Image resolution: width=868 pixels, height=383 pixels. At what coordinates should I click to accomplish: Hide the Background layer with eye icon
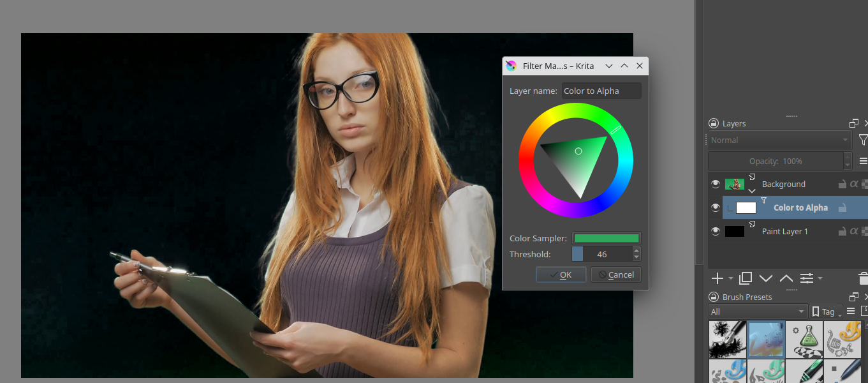pos(716,184)
